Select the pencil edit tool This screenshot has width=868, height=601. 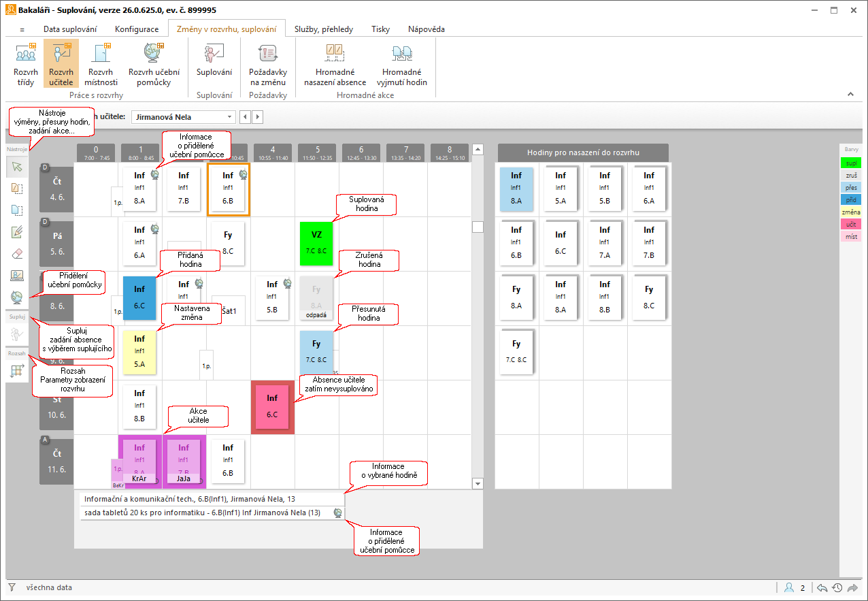17,232
